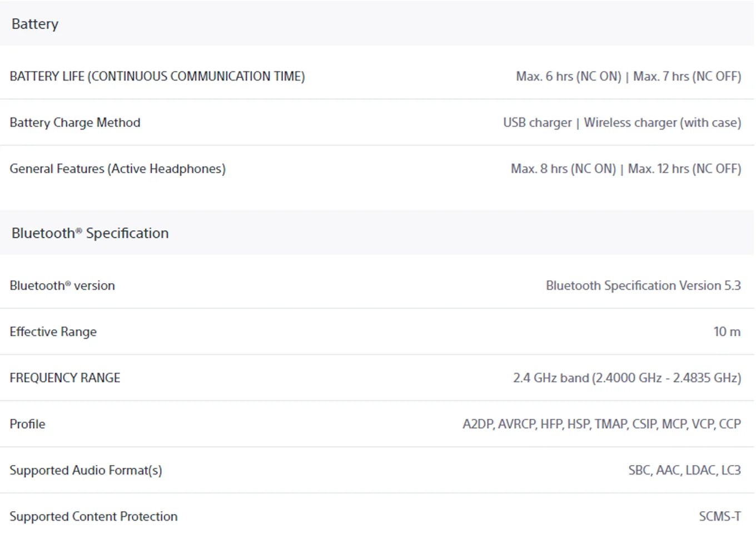
Task: Click USB charger | Wireless charger value
Action: [x=622, y=122]
